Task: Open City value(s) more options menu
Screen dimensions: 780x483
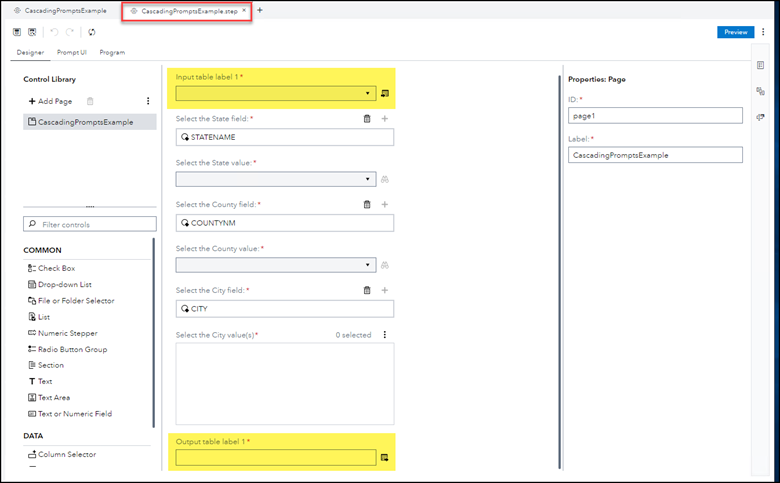Action: click(385, 335)
